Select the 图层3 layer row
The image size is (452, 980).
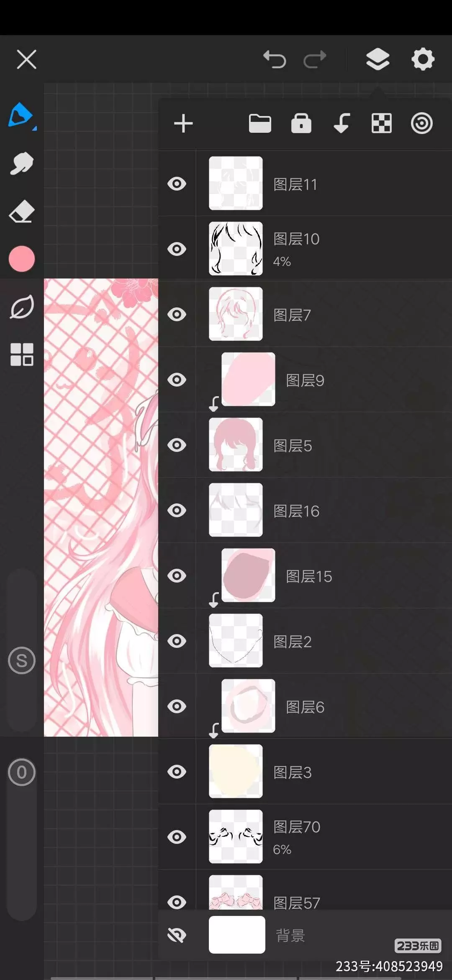pos(305,771)
